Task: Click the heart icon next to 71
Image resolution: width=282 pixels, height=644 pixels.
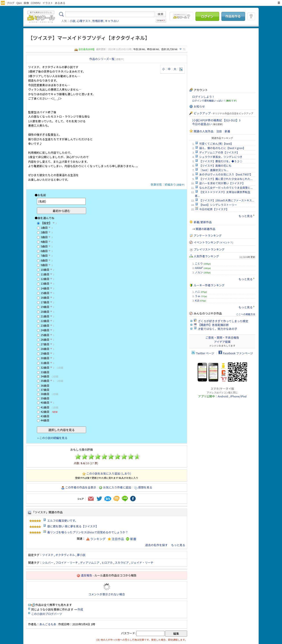Action: click(x=181, y=49)
